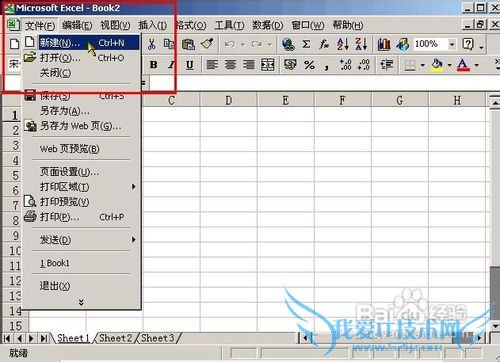
Task: Apply the yellow Fill Color bucket
Action: 437,65
